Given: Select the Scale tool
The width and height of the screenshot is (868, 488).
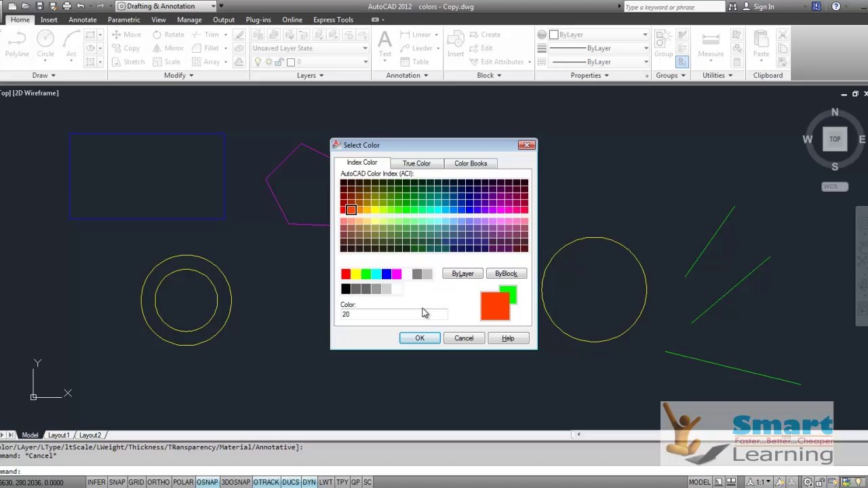Looking at the screenshot, I should click(x=166, y=62).
